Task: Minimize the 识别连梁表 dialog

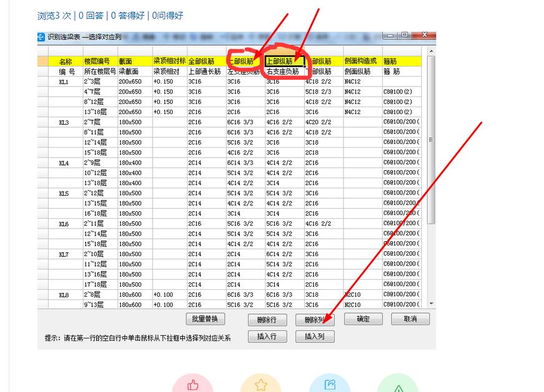Action: [x=391, y=35]
